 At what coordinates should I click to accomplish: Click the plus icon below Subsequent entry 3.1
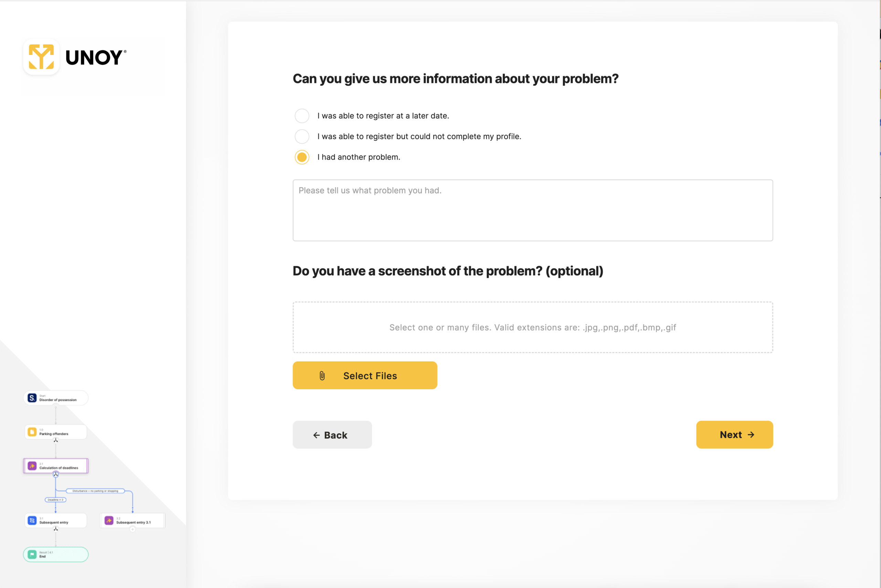pos(132,530)
